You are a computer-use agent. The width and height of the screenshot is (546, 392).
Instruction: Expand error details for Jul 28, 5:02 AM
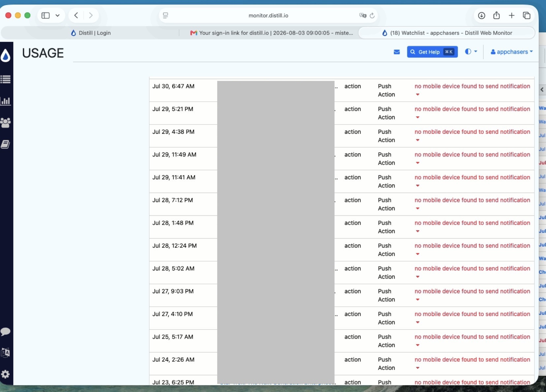pyautogui.click(x=418, y=277)
